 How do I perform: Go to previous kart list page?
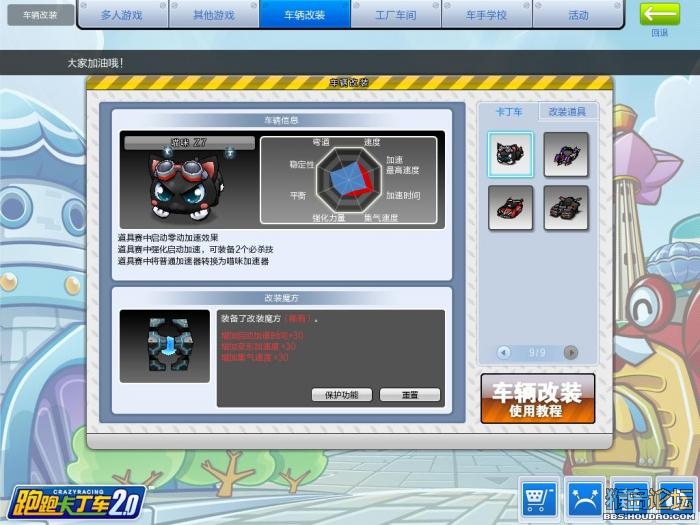504,352
